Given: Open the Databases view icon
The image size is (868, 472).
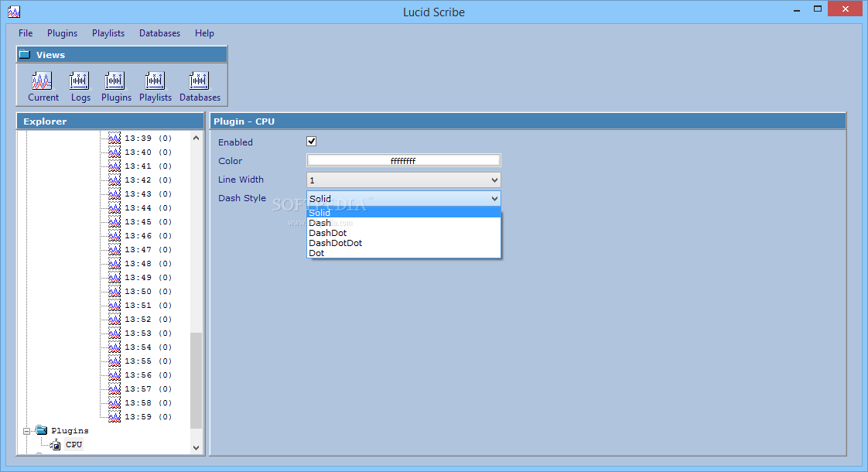Looking at the screenshot, I should [199, 81].
